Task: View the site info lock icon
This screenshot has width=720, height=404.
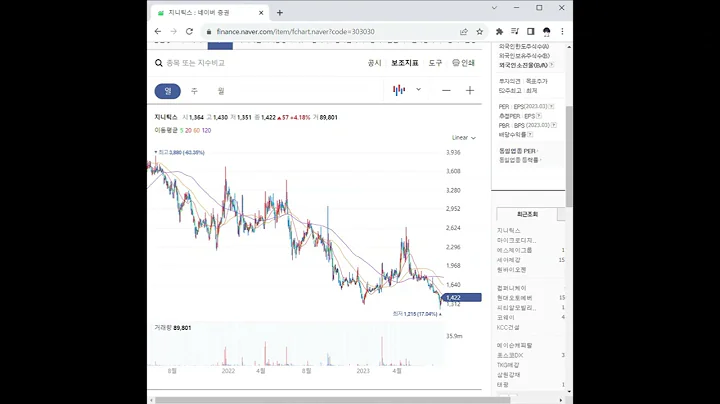Action: [x=209, y=32]
